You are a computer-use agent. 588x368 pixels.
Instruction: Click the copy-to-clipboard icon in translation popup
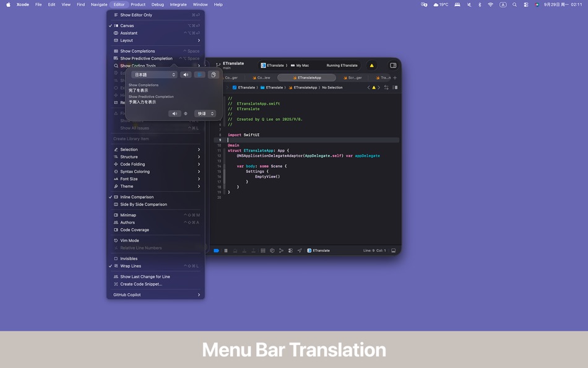pyautogui.click(x=214, y=75)
